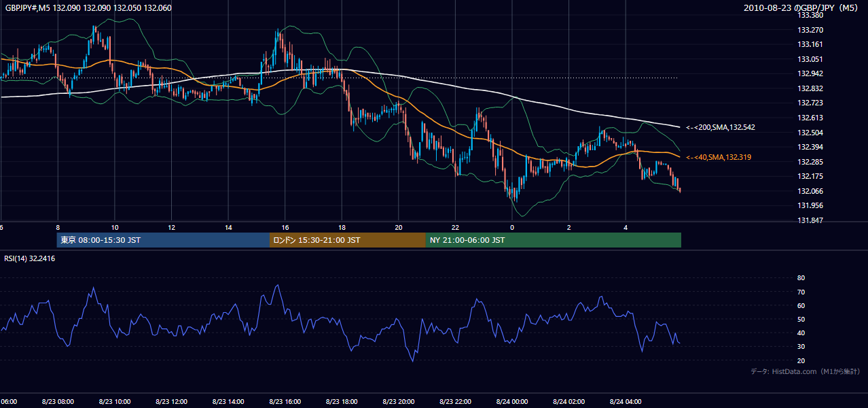Click hour tick 16 under price chart
The image size is (868, 408).
pyautogui.click(x=285, y=228)
